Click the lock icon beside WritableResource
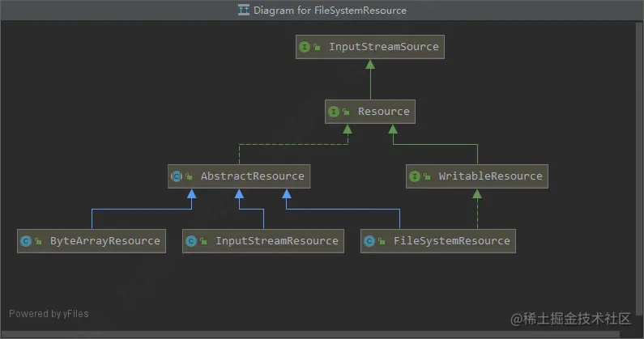 [427, 176]
